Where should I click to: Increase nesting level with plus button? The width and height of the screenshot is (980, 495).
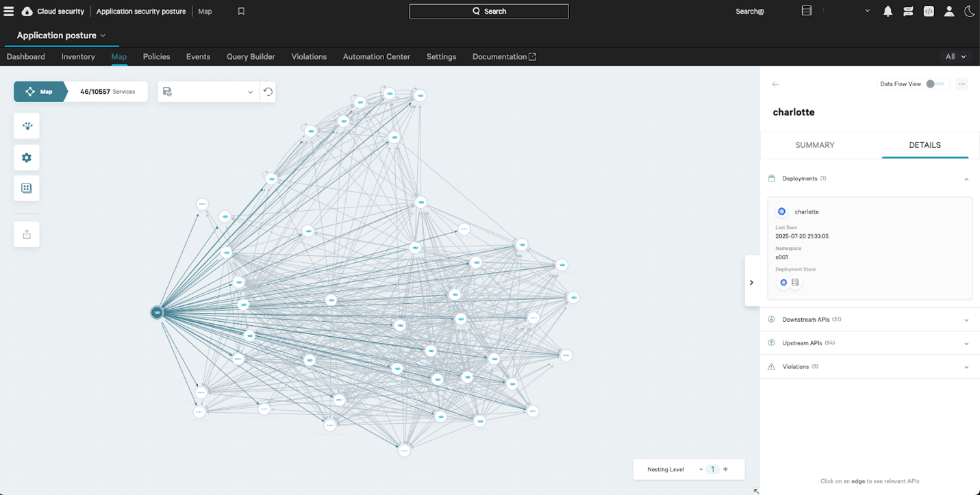tap(725, 470)
